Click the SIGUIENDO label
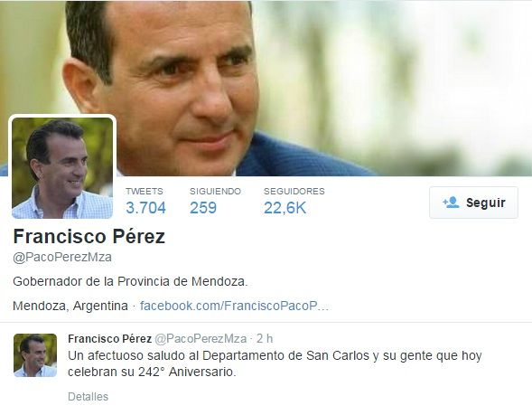The width and height of the screenshot is (532, 415). [x=215, y=191]
